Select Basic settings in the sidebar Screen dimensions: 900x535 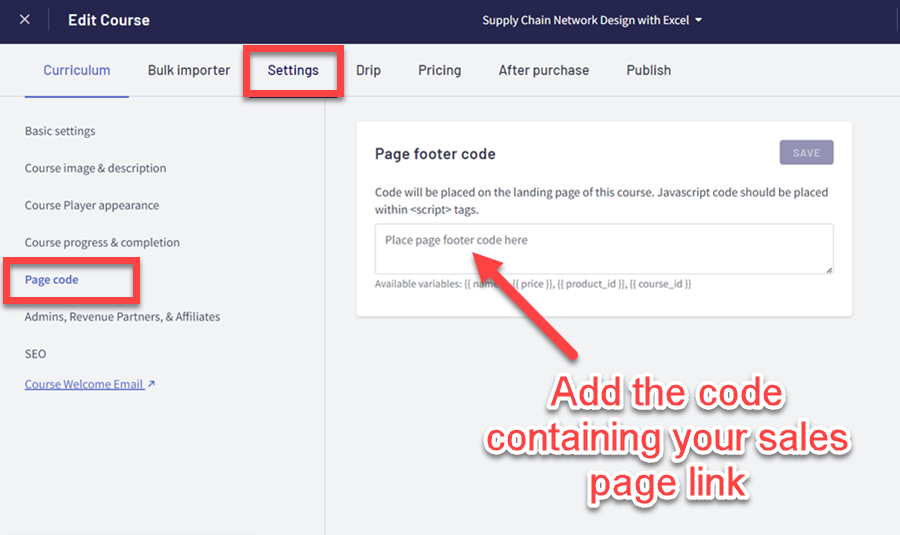60,131
